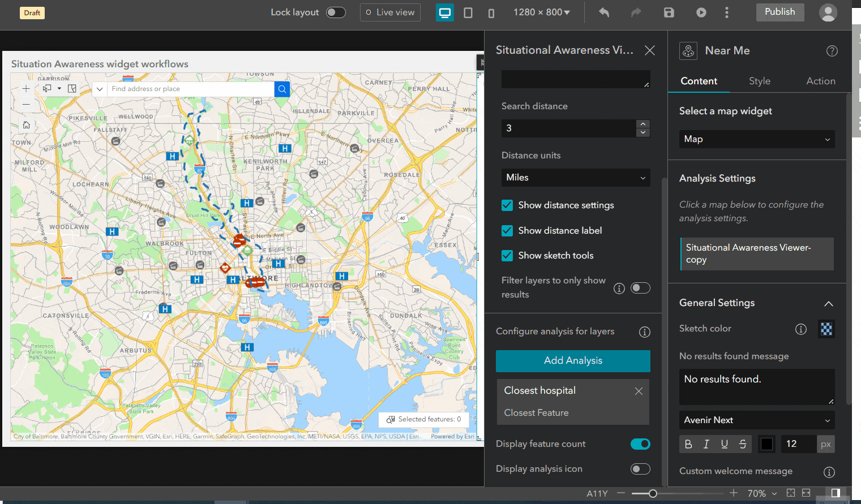Viewport: 861px width, 504px height.
Task: Collapse the General Settings section
Action: (x=828, y=303)
